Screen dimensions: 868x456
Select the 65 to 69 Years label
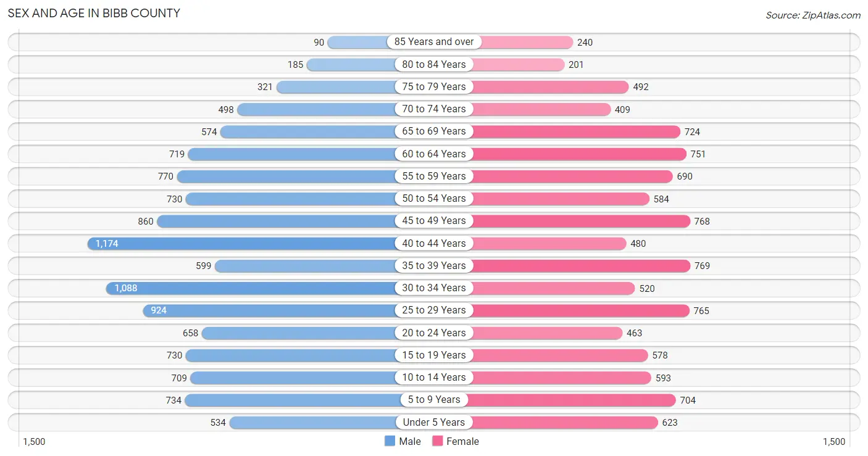pyautogui.click(x=434, y=131)
